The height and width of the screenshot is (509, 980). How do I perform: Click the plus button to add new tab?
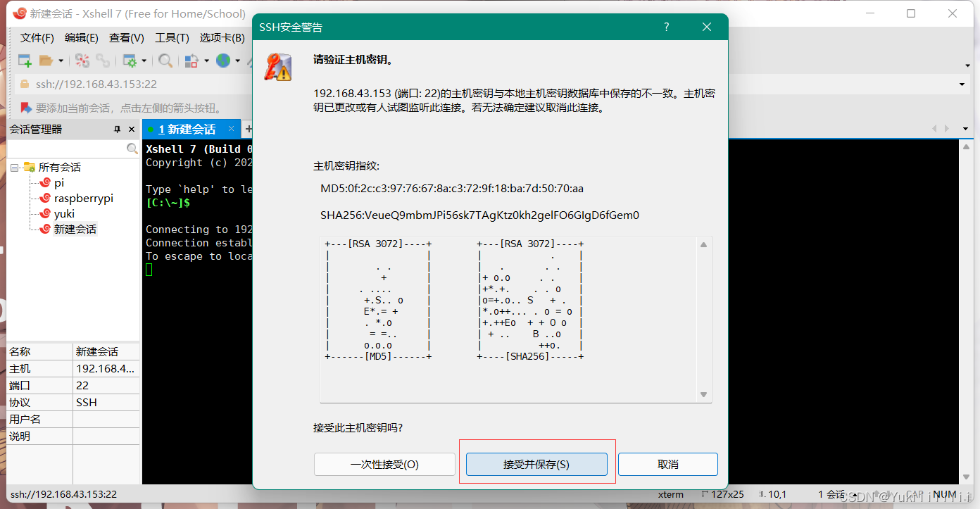point(248,130)
